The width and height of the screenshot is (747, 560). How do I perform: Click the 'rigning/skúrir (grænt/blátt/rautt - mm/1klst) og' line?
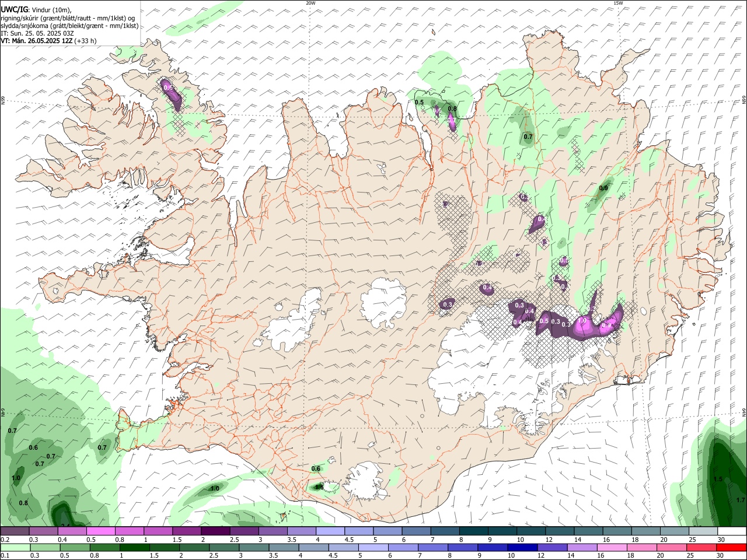(x=68, y=17)
